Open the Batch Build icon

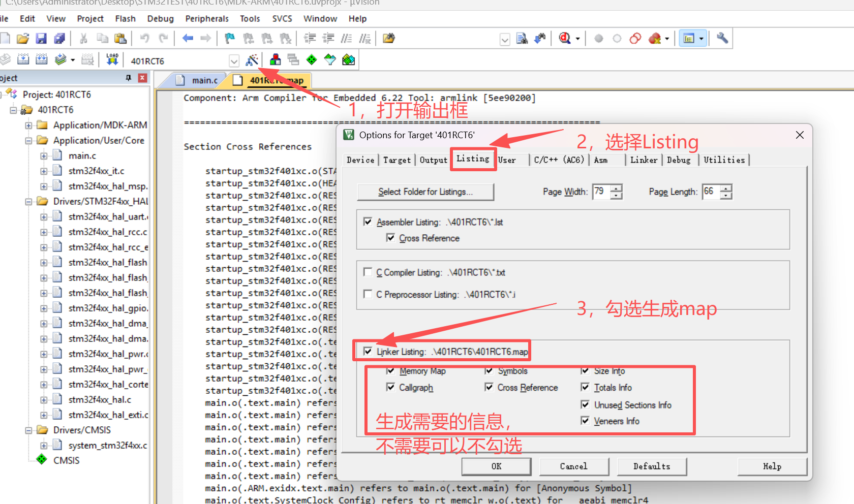click(60, 60)
